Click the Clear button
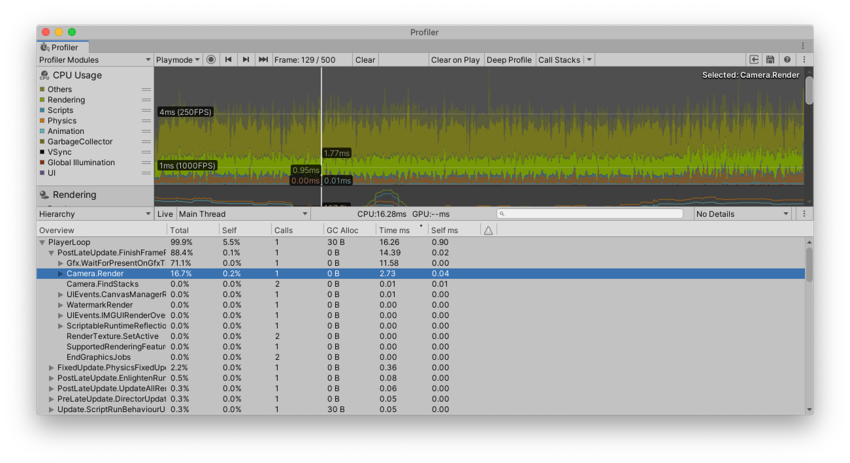This screenshot has height=463, width=850. tap(365, 60)
